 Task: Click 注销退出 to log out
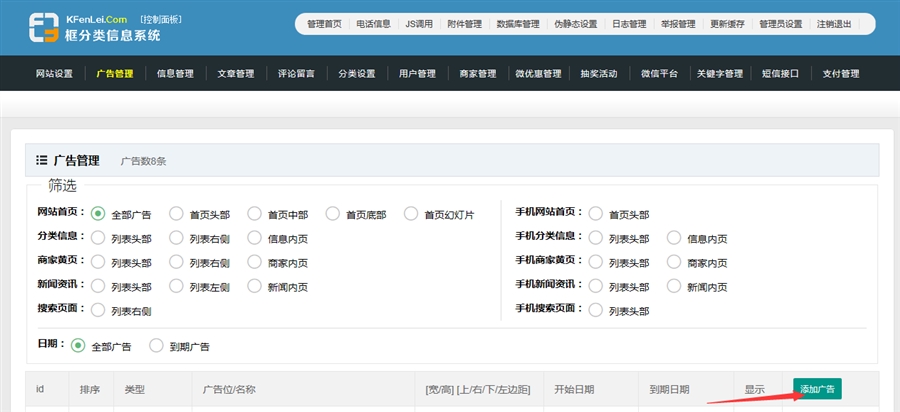[835, 24]
